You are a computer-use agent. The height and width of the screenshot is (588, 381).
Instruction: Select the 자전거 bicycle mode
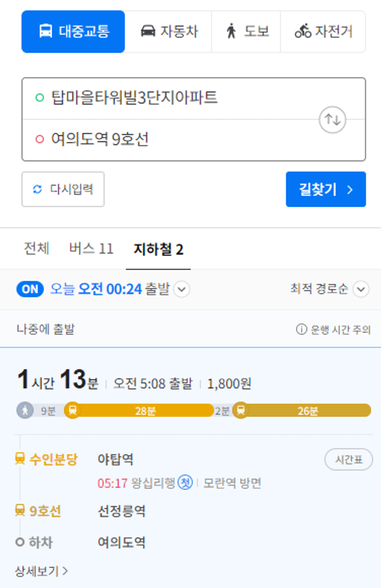tap(322, 32)
